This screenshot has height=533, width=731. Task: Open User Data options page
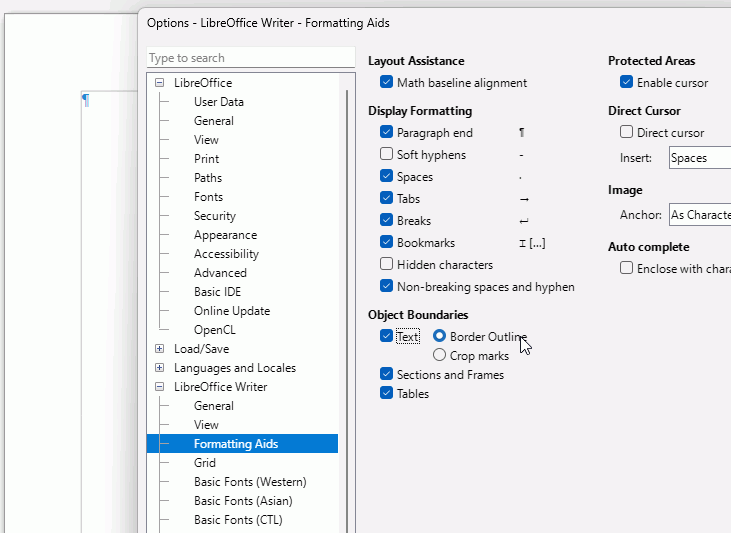click(x=218, y=102)
